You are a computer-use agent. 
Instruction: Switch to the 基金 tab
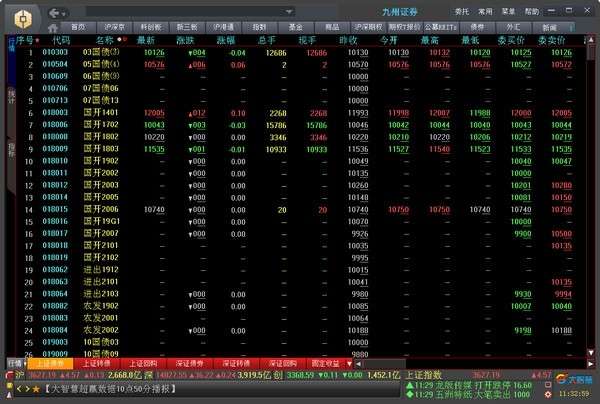tap(296, 27)
